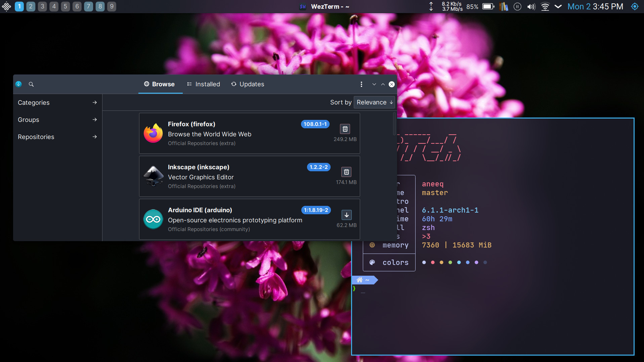Switch to the Installed tab
The width and height of the screenshot is (644, 362).
203,84
